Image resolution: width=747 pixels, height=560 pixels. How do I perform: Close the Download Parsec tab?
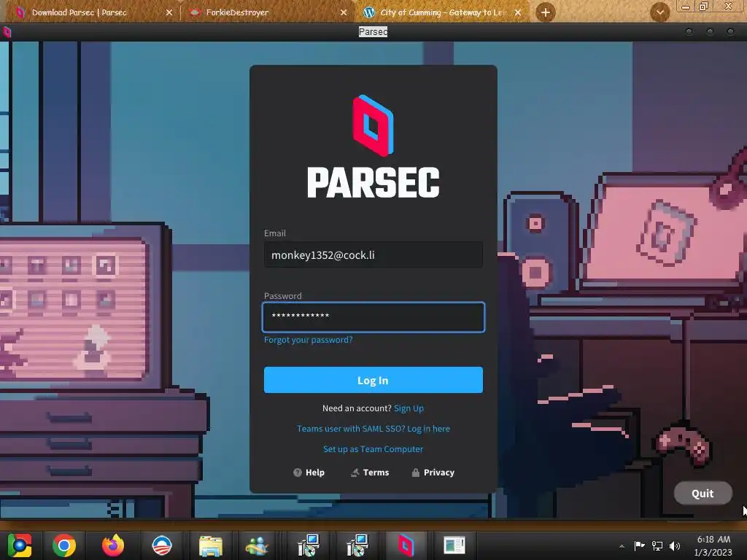(x=169, y=12)
